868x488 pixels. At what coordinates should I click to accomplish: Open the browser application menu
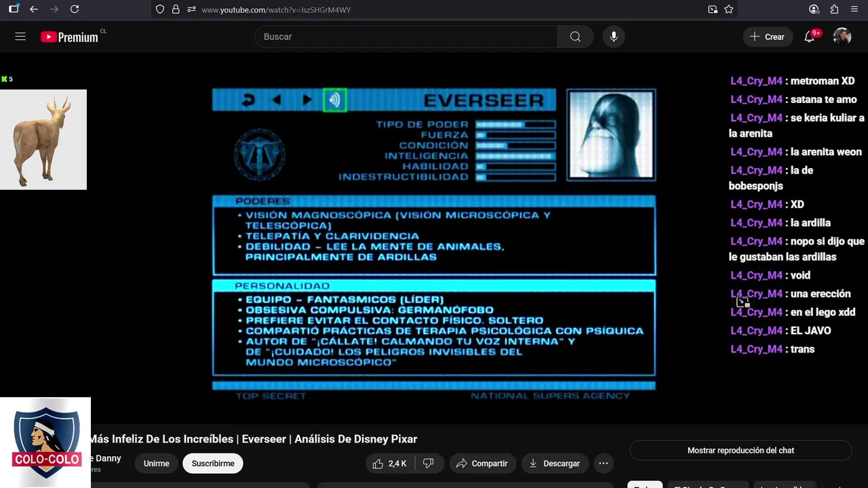point(854,9)
